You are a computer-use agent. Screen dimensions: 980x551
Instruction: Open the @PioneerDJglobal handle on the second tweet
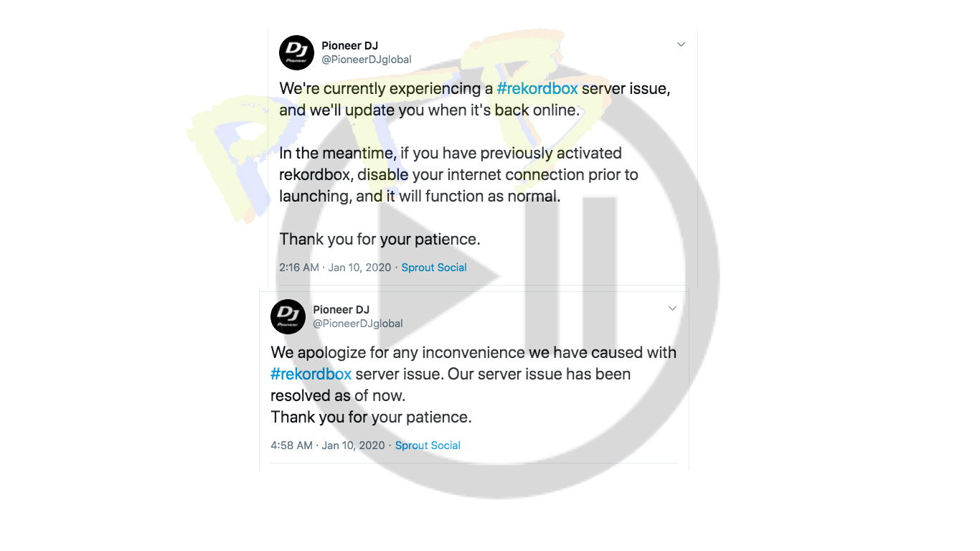(x=358, y=324)
